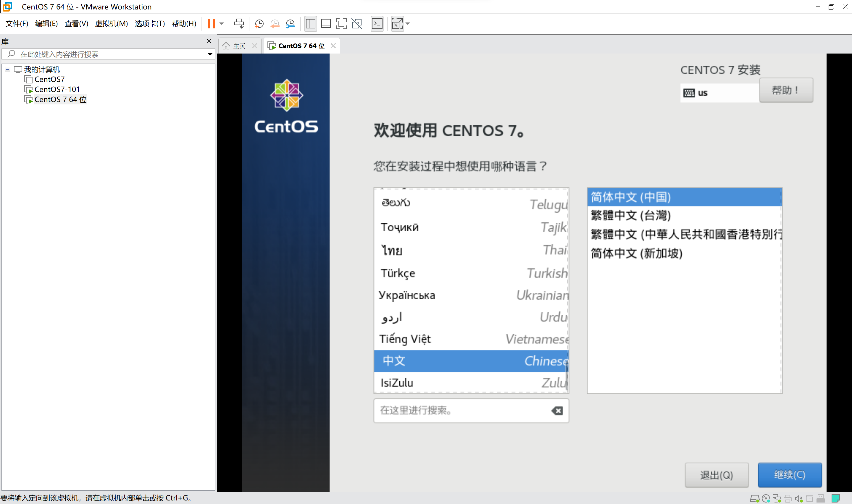Open the console view icon
This screenshot has height=504, width=852.
pyautogui.click(x=377, y=23)
